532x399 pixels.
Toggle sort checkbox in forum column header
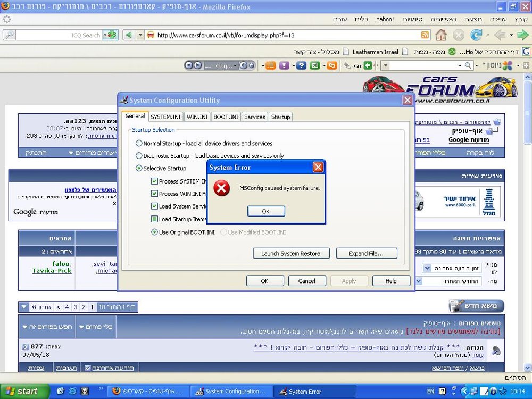point(88,368)
